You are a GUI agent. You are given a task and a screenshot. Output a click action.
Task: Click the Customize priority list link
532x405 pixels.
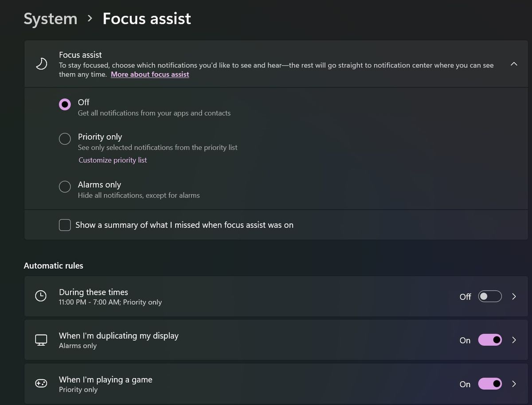(x=113, y=160)
